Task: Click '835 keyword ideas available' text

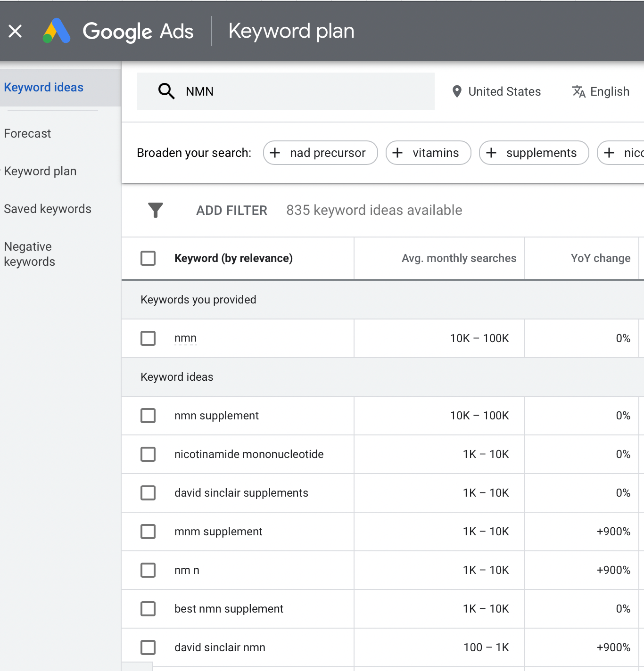Action: [374, 210]
